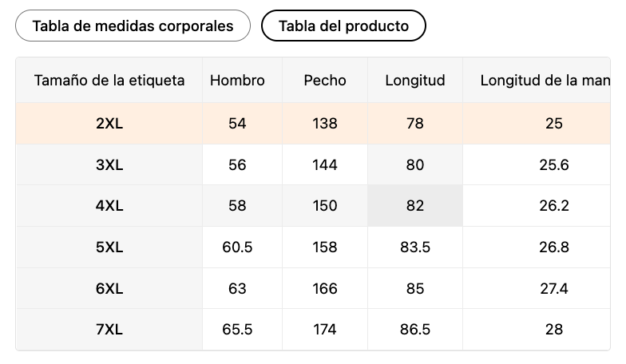The width and height of the screenshot is (626, 364).
Task: Click the Hombro column header
Action: coord(237,80)
